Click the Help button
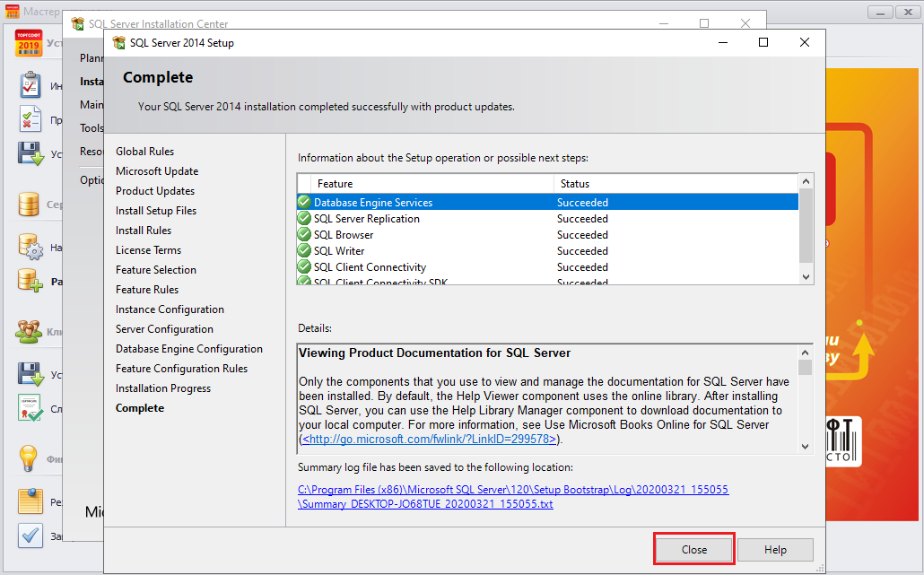Screen dimensions: 924x575 pyautogui.click(x=775, y=550)
